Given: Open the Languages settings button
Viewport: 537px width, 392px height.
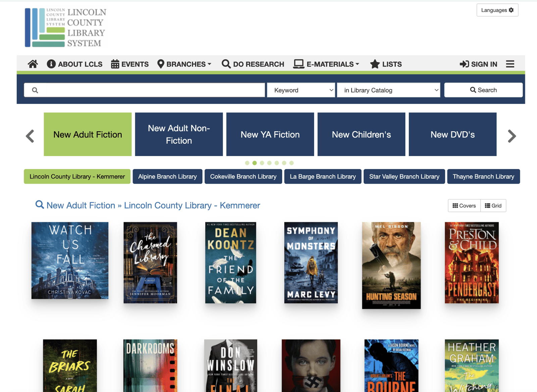Looking at the screenshot, I should pos(497,10).
